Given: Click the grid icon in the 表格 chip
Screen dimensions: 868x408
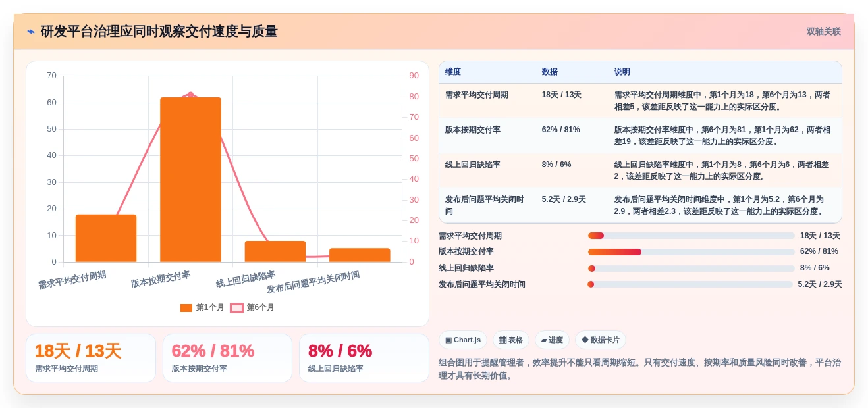Looking at the screenshot, I should 502,340.
